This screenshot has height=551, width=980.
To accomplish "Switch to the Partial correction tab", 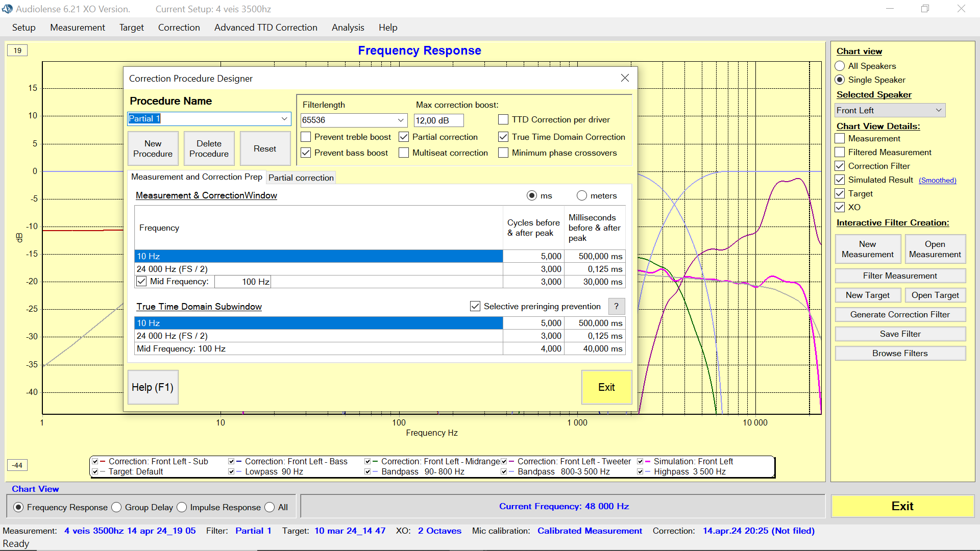I will coord(301,178).
